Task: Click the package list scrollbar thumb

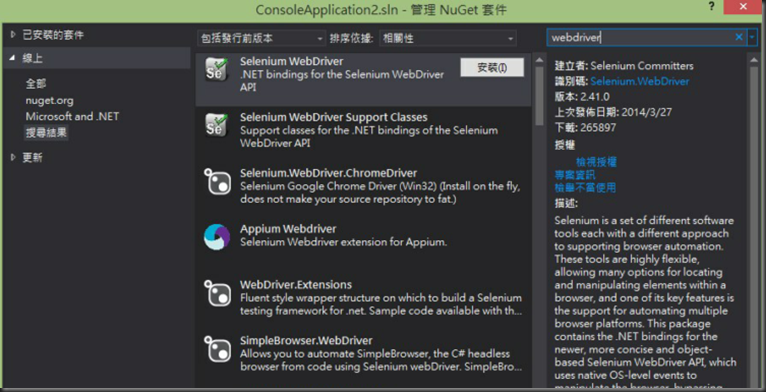Action: (x=539, y=95)
